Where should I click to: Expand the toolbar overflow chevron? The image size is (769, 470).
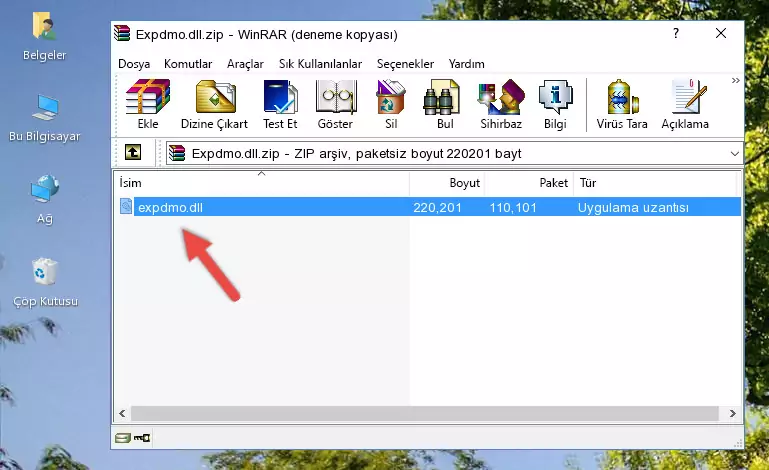[735, 80]
